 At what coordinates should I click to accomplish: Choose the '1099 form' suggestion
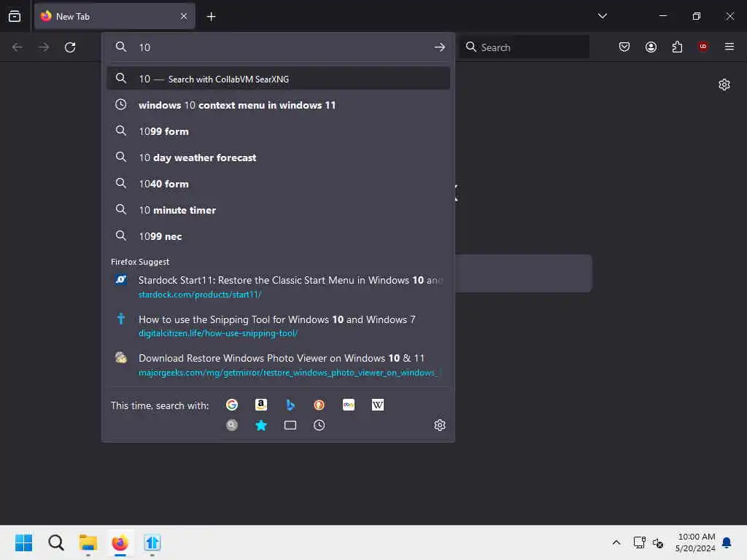[x=278, y=131]
